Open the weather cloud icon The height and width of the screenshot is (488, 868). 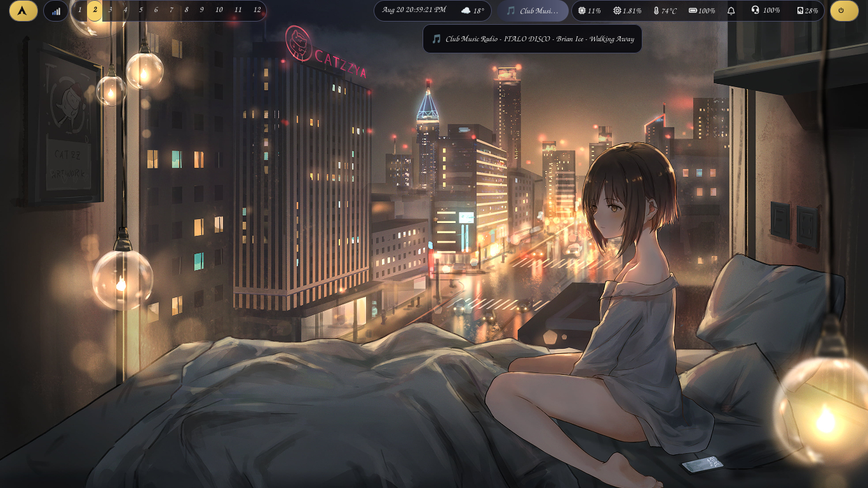[466, 11]
